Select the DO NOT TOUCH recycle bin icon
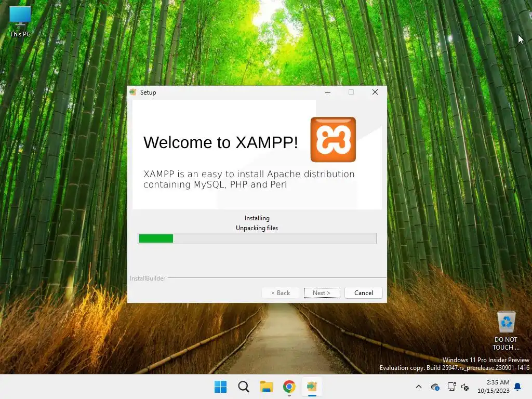This screenshot has width=532, height=399. pos(506,331)
